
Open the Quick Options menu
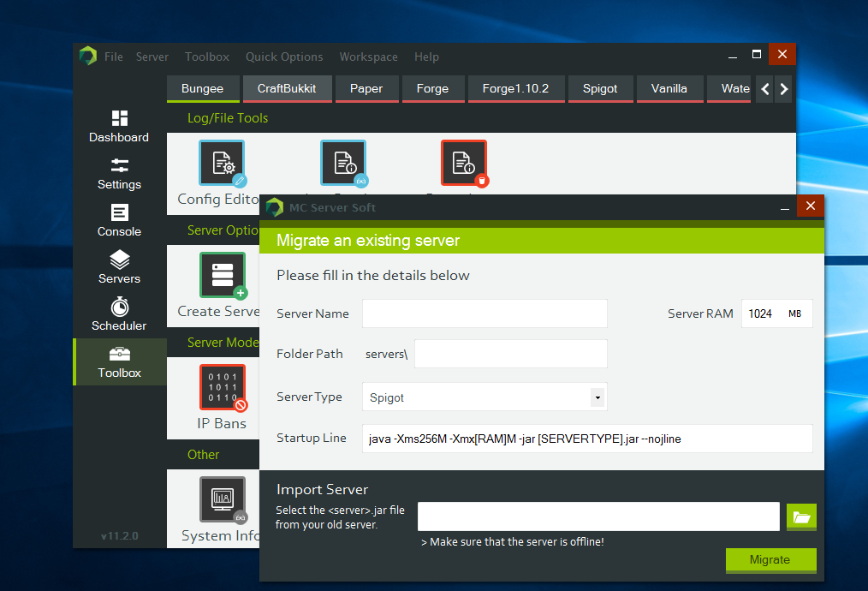pyautogui.click(x=284, y=57)
